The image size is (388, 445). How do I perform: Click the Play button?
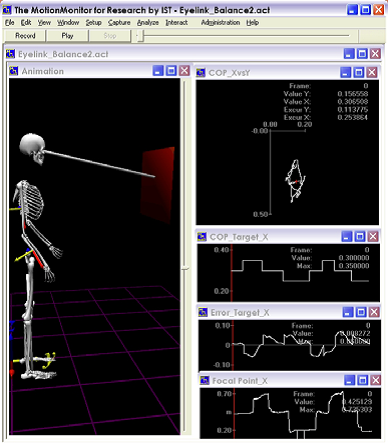(x=67, y=36)
